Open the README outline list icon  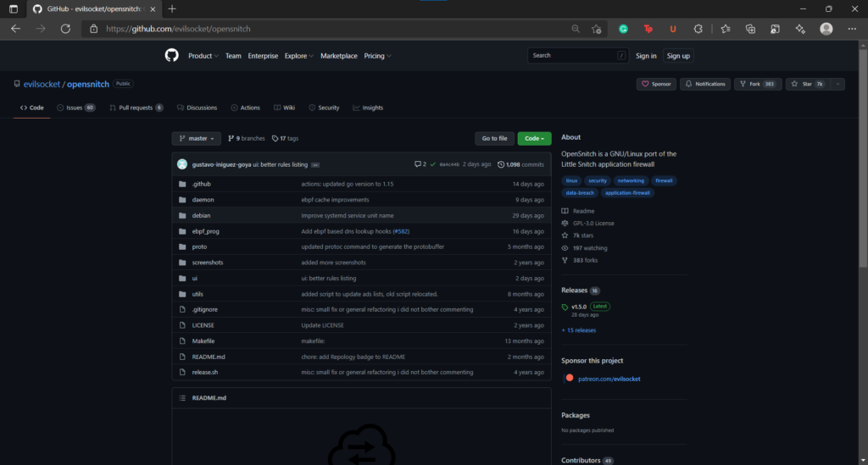coord(182,397)
